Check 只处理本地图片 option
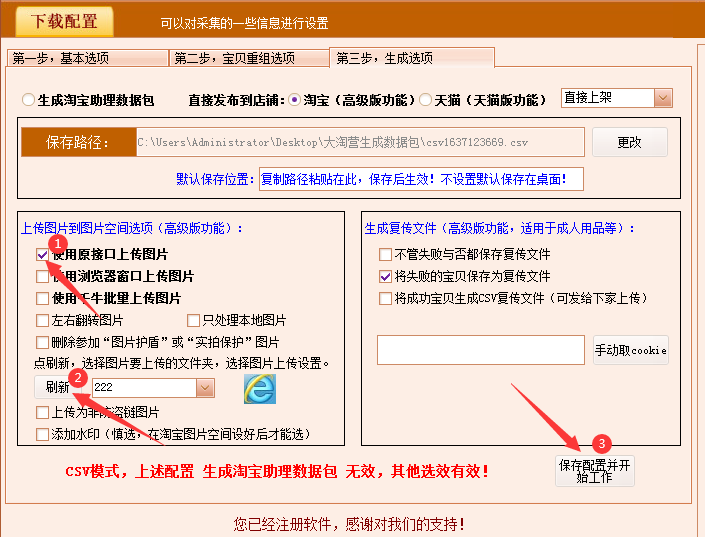Image resolution: width=705 pixels, height=537 pixels. (193, 320)
